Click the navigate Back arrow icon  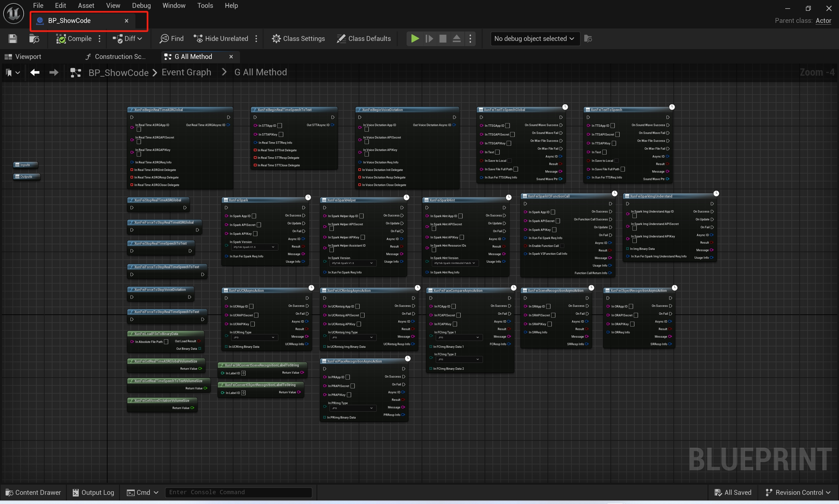point(35,72)
